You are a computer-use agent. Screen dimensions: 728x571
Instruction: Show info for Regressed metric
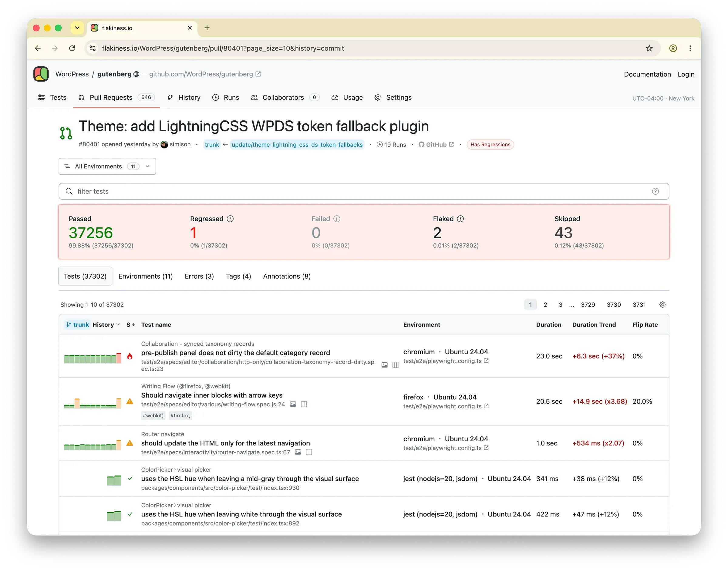pos(230,219)
